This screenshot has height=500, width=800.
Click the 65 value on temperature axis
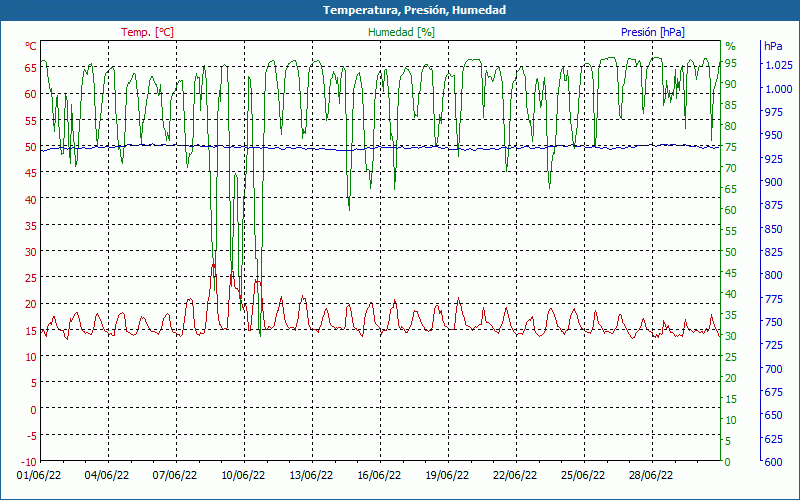coord(31,67)
